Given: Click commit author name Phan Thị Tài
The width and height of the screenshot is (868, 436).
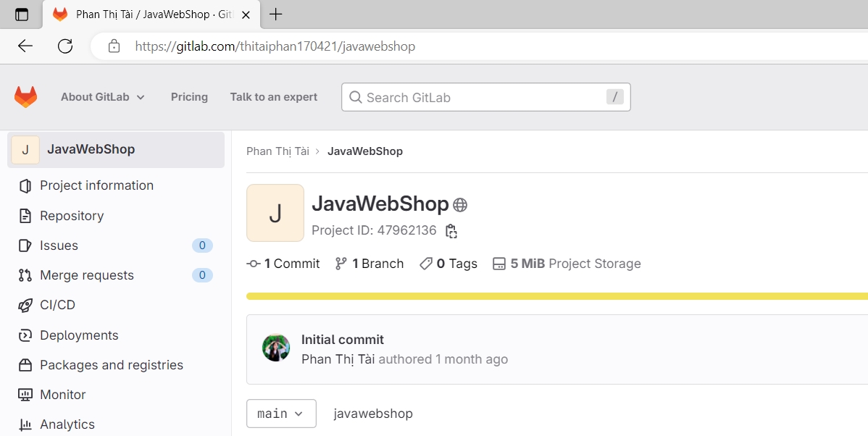Looking at the screenshot, I should (x=338, y=360).
